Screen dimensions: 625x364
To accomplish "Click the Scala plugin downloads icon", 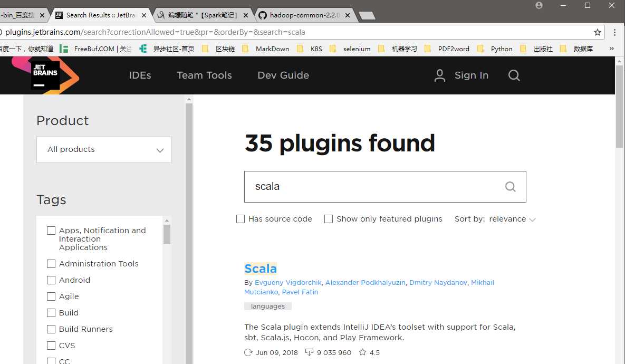I will (309, 352).
